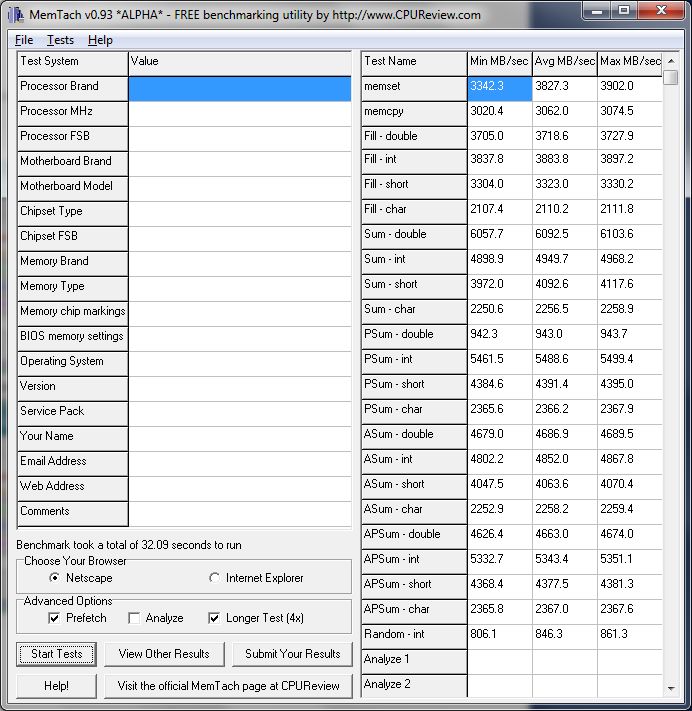This screenshot has width=692, height=711.
Task: Click the Processor MHz value field
Action: click(240, 114)
